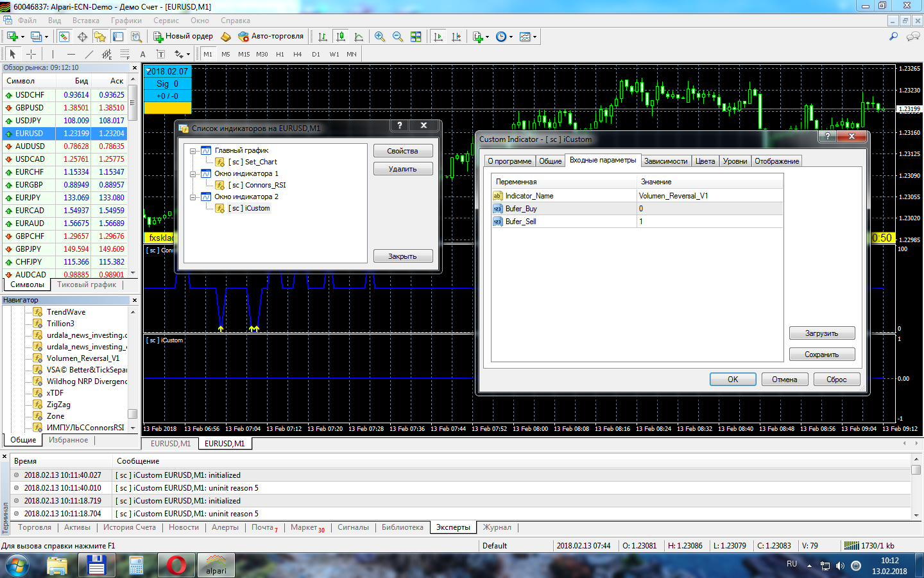Switch chart to line chart mode
924x578 pixels.
pos(359,37)
